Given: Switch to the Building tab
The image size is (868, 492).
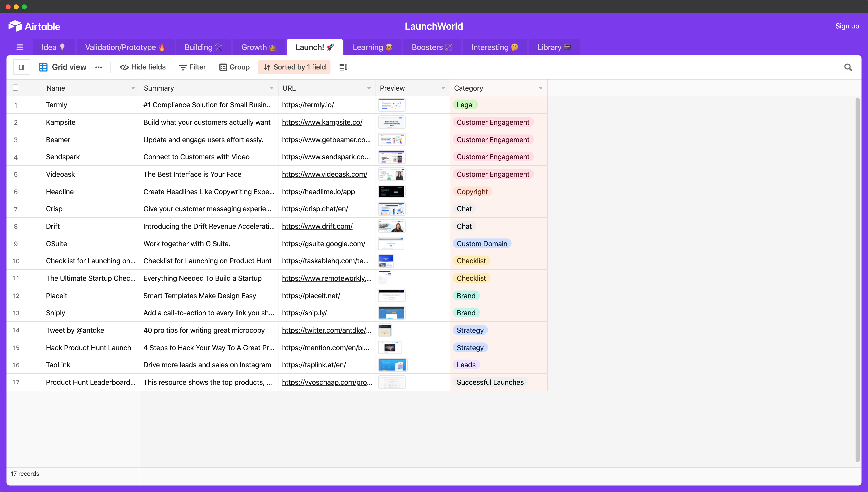Looking at the screenshot, I should [203, 47].
